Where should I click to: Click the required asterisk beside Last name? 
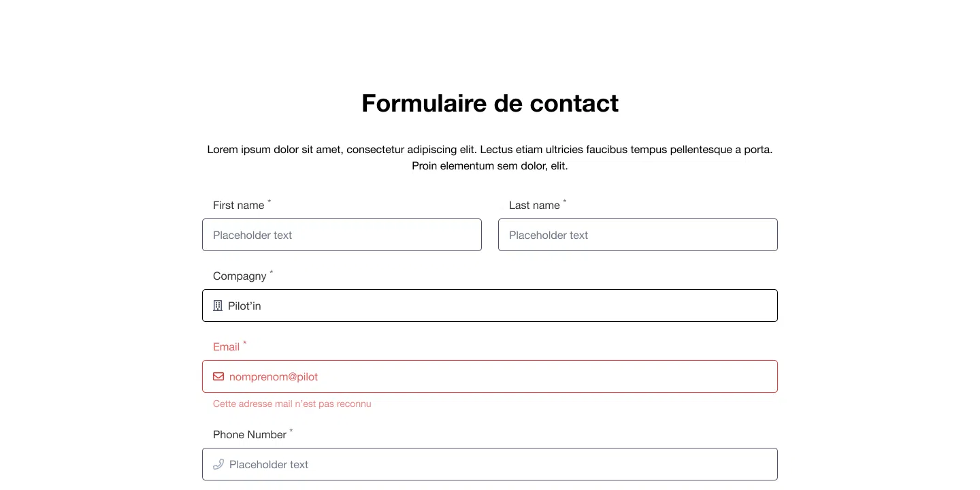565,201
